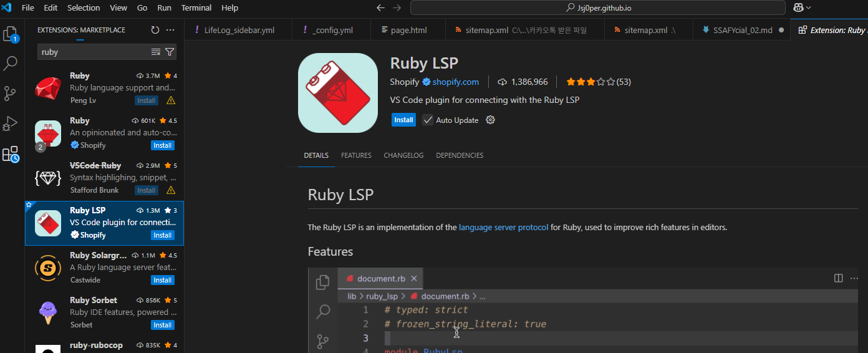
Task: Switch to sitemap.xml tab with the .\ path
Action: pyautogui.click(x=649, y=30)
